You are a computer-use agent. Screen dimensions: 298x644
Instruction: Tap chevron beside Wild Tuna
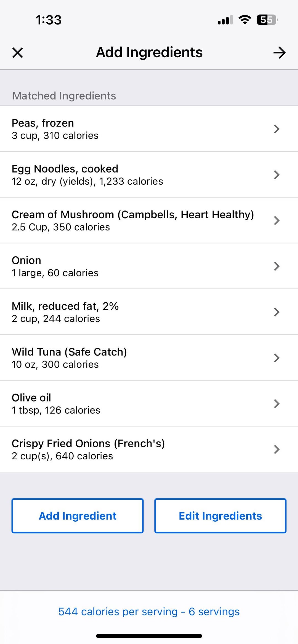[276, 357]
